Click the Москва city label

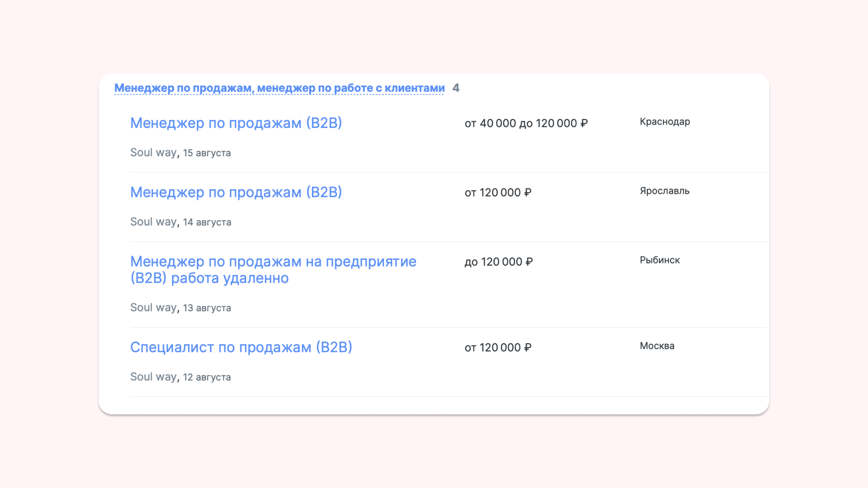pyautogui.click(x=656, y=346)
